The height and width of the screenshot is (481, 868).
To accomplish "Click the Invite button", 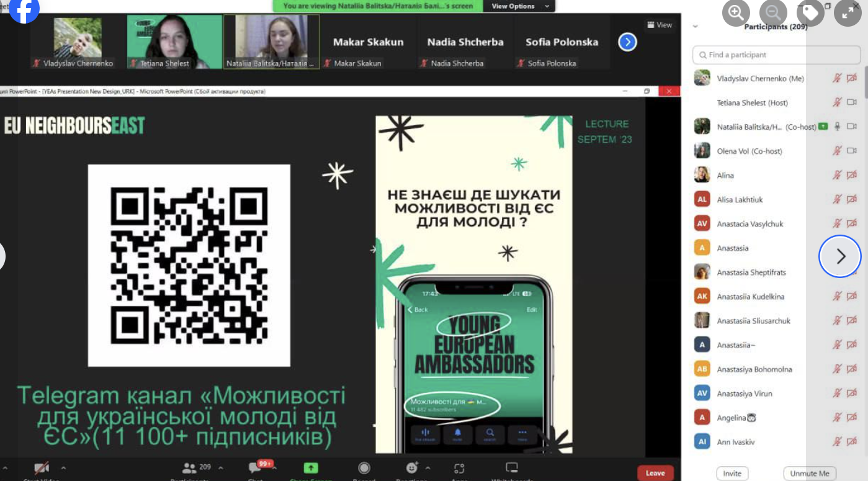I will point(732,473).
